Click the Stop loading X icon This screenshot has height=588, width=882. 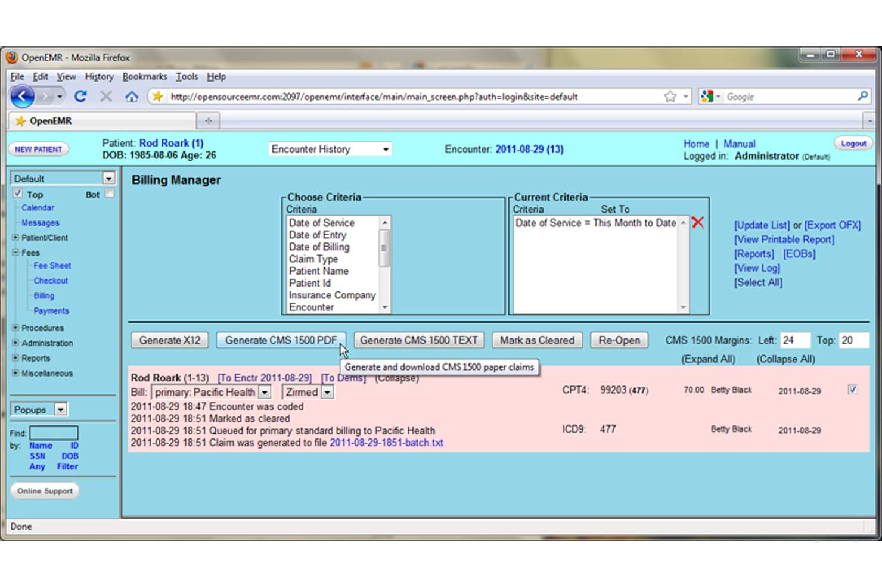[106, 96]
